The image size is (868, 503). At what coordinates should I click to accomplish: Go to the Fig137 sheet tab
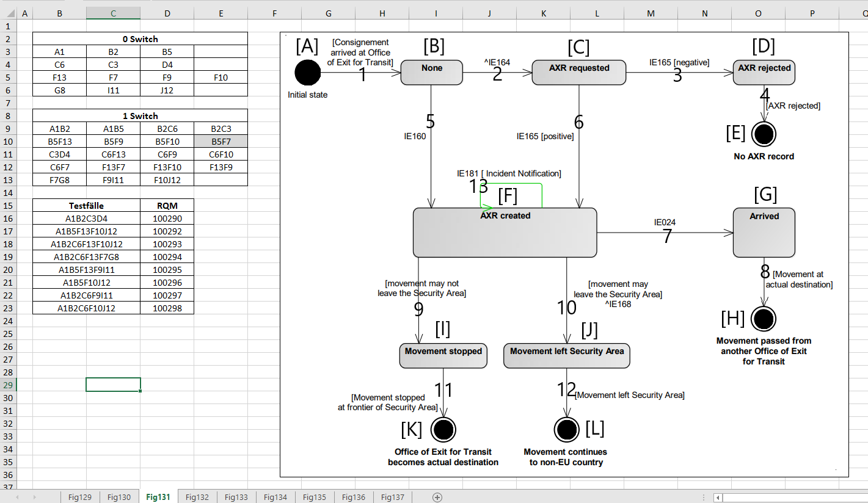[x=393, y=498]
